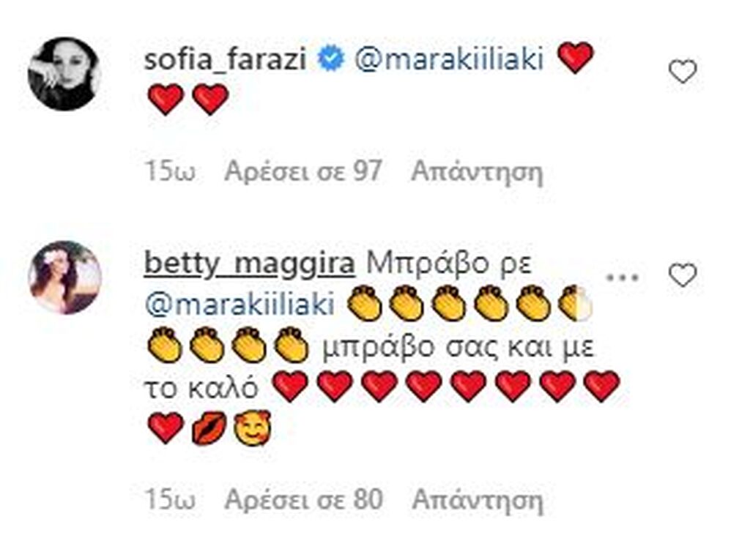Screen dimensions: 750x560
Task: Click the 'μπράβο σας και με' comment text
Action: 456,346
